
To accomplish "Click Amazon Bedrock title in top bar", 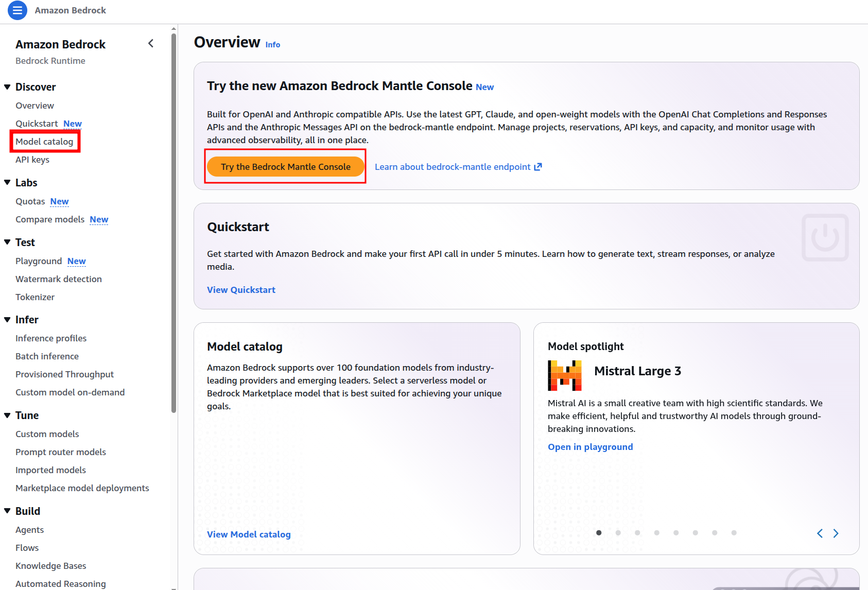I will [x=71, y=10].
